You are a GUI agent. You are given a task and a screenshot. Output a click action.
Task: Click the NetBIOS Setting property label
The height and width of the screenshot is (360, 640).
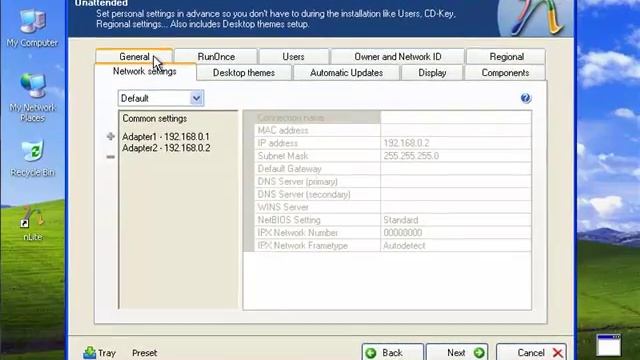click(x=289, y=220)
